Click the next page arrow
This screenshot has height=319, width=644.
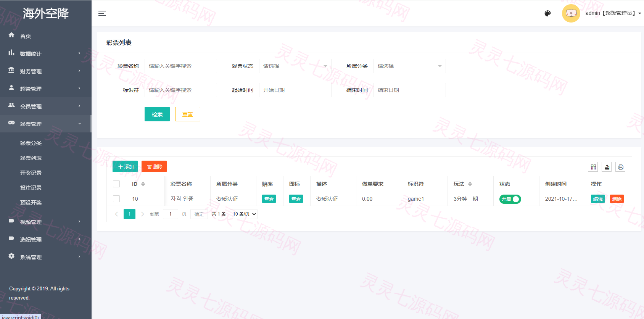pos(142,214)
